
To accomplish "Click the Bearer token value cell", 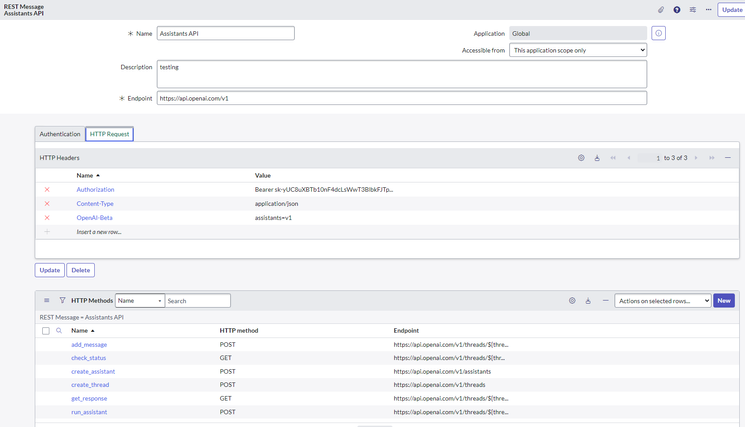I will (x=324, y=190).
